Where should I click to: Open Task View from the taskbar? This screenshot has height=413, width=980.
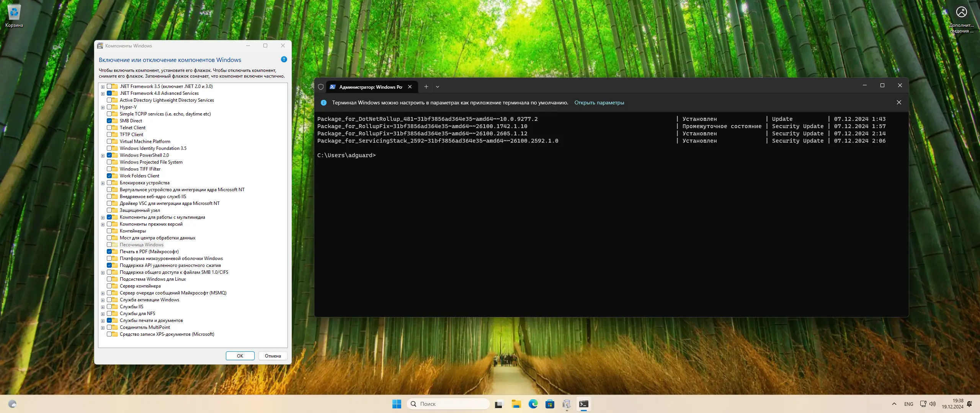pyautogui.click(x=499, y=404)
